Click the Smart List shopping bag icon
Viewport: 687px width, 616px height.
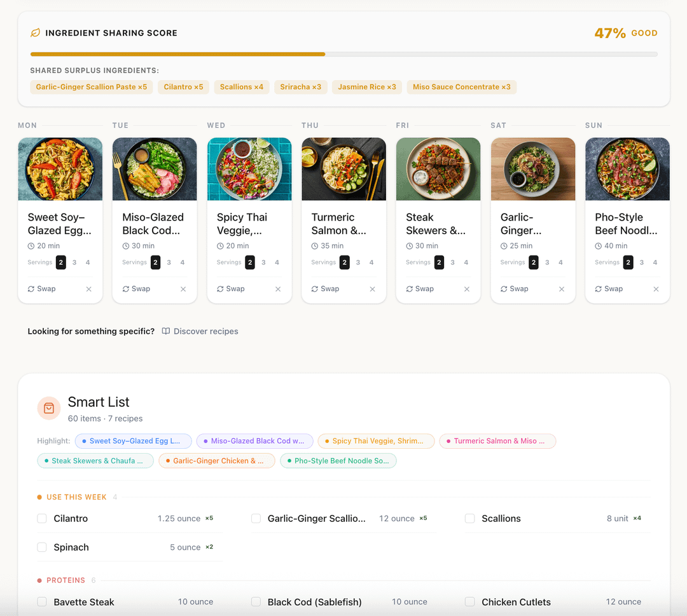(49, 408)
